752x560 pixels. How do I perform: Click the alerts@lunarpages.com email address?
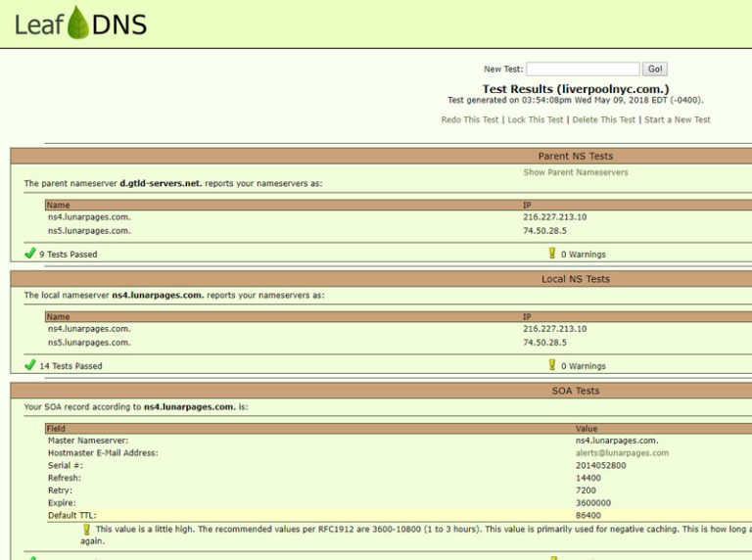tap(622, 453)
